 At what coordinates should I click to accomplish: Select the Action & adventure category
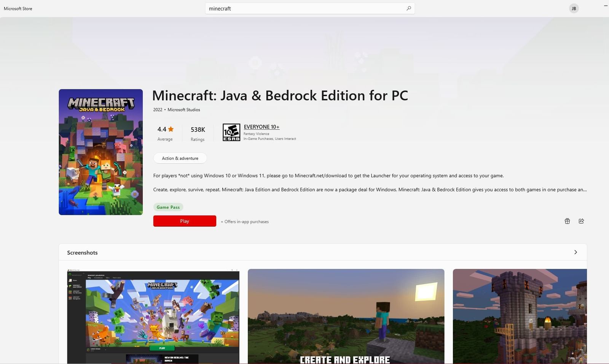pyautogui.click(x=180, y=158)
